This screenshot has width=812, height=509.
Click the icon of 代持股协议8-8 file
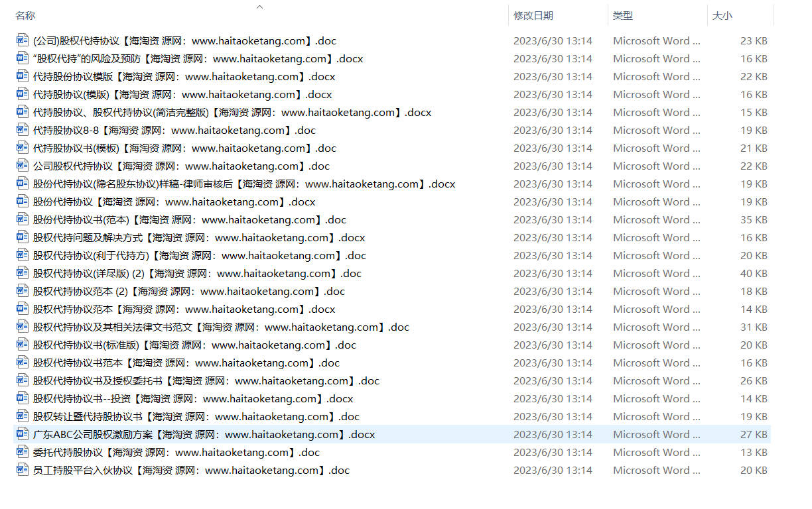(22, 130)
